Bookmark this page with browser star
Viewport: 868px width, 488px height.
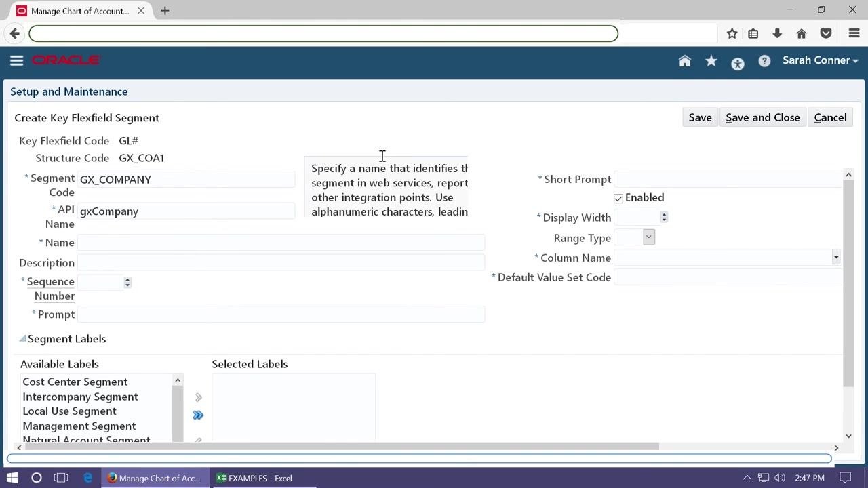point(732,33)
